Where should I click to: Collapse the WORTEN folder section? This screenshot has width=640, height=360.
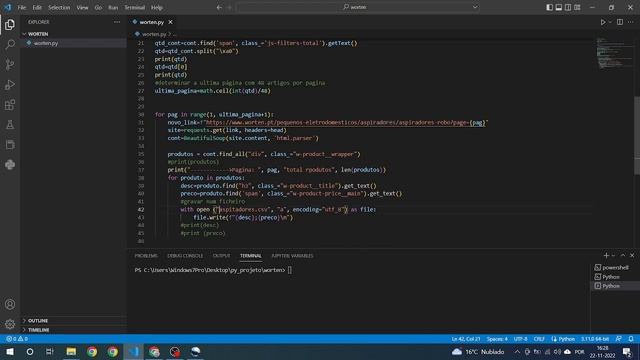[x=73, y=34]
